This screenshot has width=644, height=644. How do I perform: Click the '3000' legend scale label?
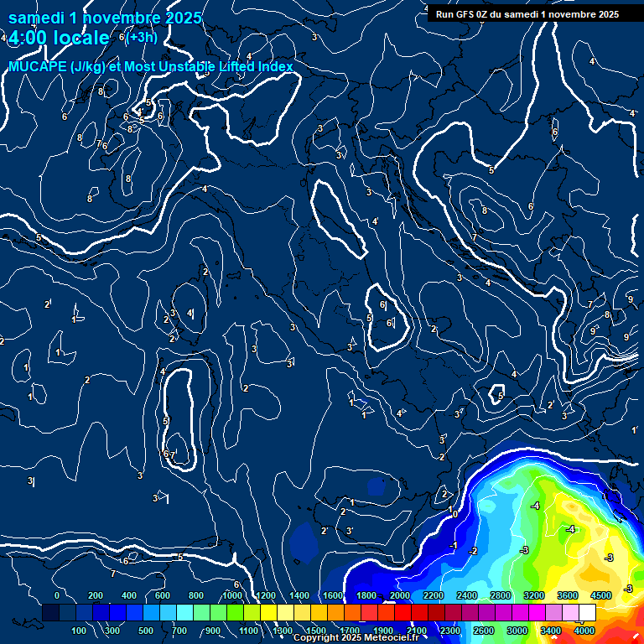click(x=517, y=631)
